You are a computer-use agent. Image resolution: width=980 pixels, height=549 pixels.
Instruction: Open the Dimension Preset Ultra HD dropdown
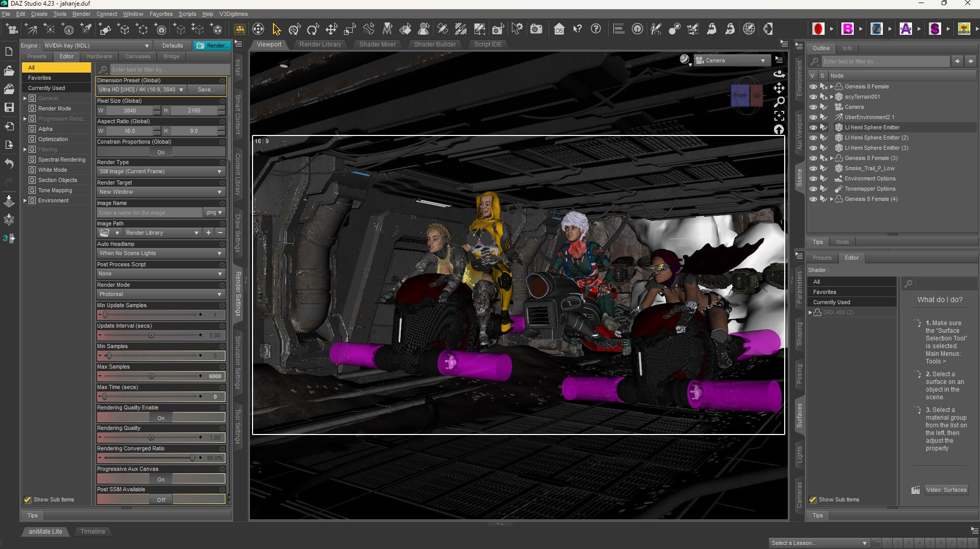pos(141,89)
